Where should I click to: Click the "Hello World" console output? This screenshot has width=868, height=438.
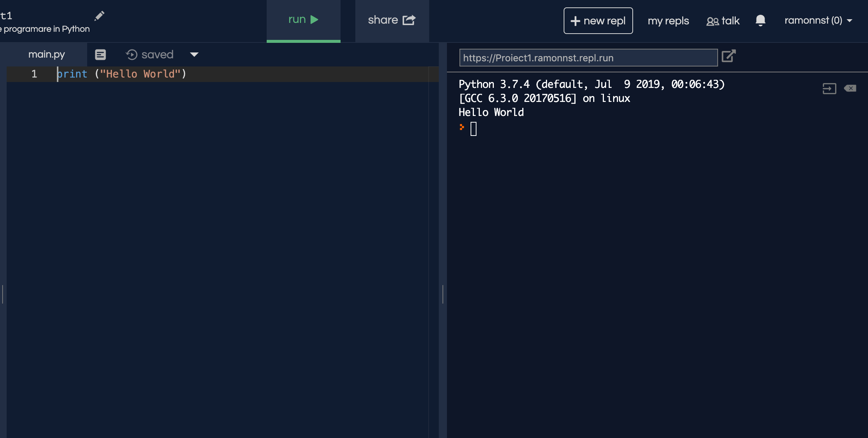click(x=491, y=112)
